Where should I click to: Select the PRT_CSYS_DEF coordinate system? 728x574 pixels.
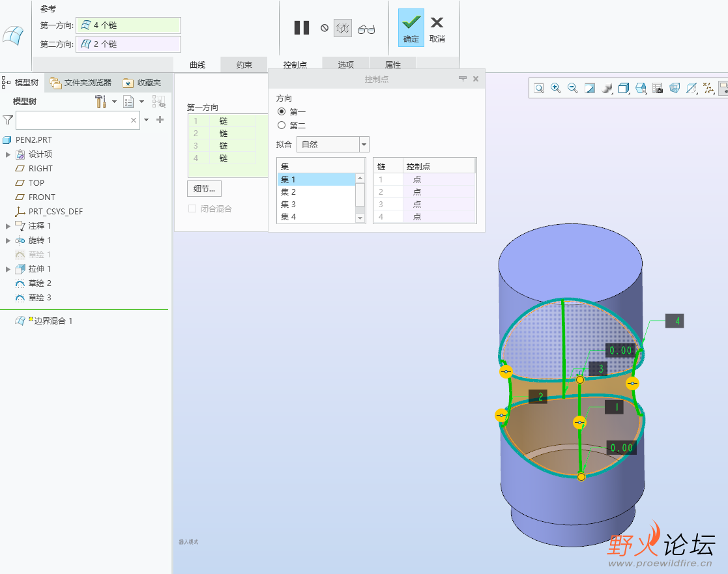(49, 212)
